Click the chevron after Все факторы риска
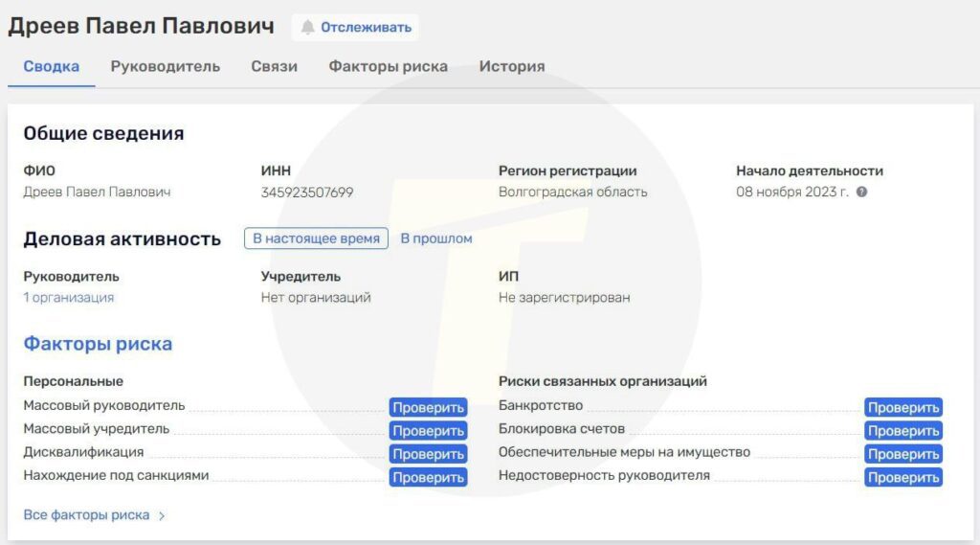 [x=162, y=515]
